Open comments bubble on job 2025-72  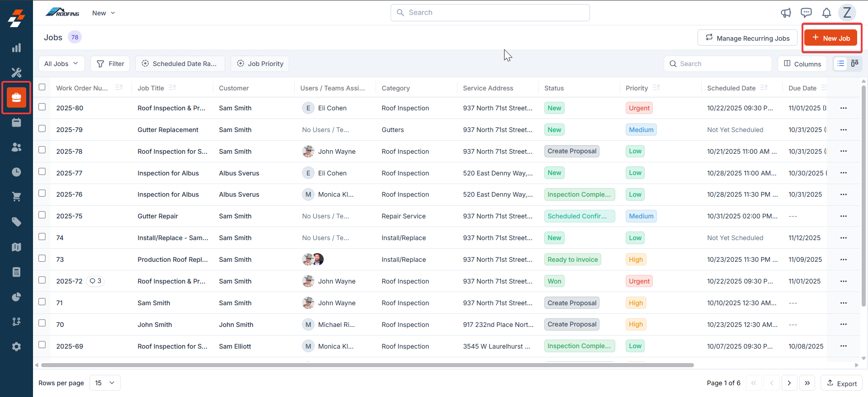95,281
